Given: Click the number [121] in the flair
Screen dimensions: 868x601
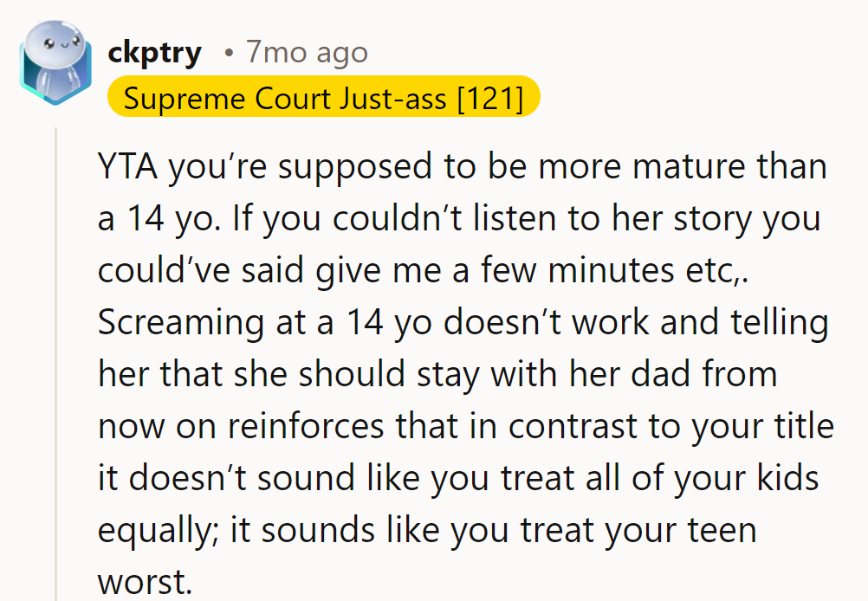Looking at the screenshot, I should click(489, 98).
